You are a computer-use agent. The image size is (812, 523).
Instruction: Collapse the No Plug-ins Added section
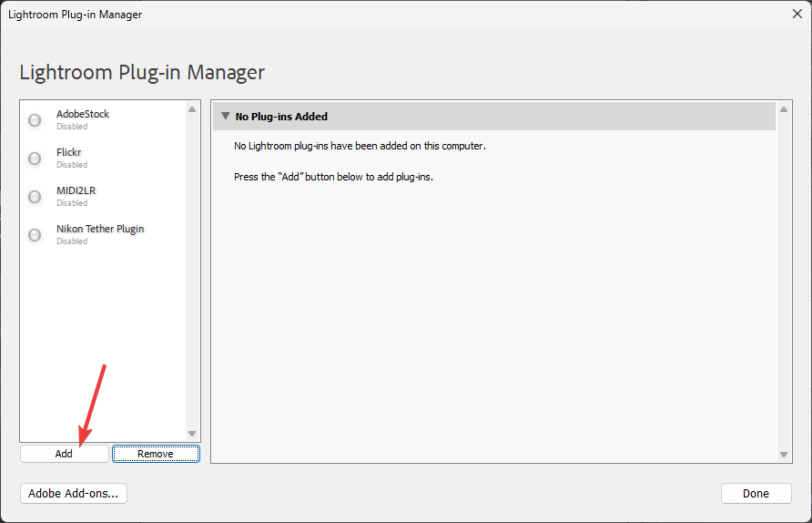[224, 117]
